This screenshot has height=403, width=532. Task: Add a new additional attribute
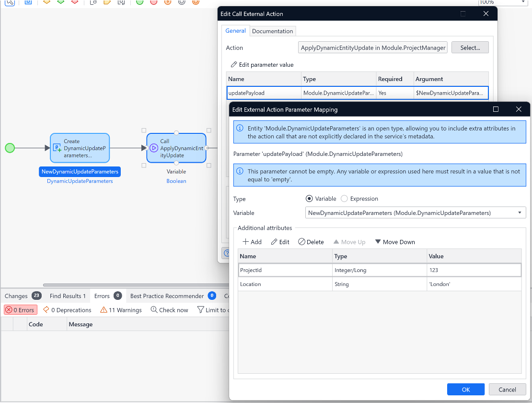click(x=252, y=241)
